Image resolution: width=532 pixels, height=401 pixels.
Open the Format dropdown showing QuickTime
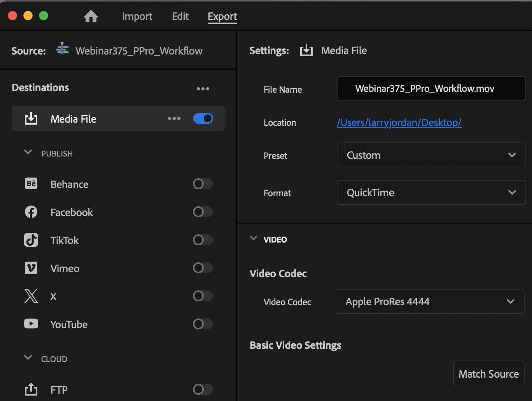[431, 193]
